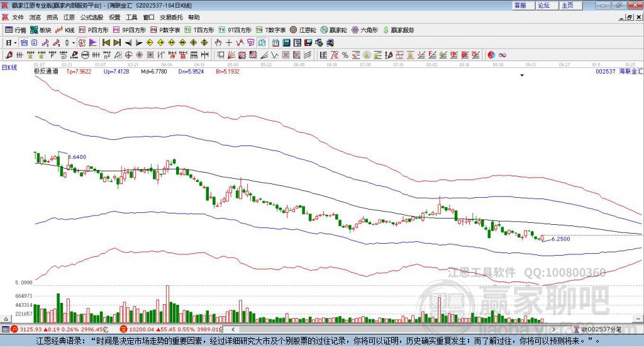Jump to the last bar (green skip-end arrow)

[x=117, y=43]
